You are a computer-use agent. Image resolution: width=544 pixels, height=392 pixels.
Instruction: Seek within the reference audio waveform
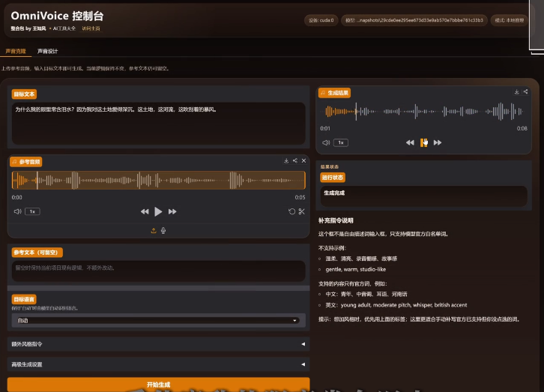[x=159, y=180]
